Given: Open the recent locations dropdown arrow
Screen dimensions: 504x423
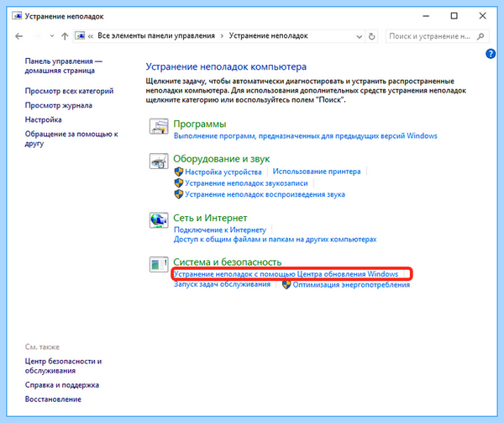Looking at the screenshot, I should pos(52,36).
